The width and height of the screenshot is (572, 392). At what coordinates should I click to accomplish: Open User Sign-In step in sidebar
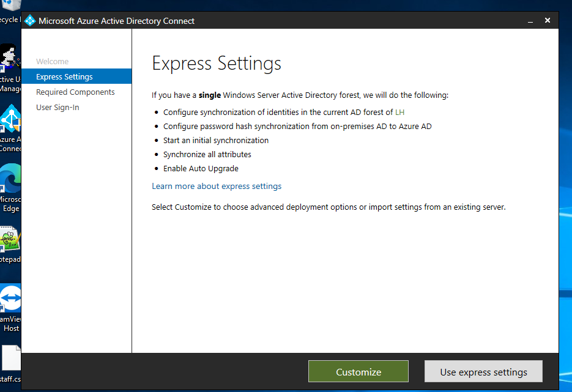pos(58,107)
